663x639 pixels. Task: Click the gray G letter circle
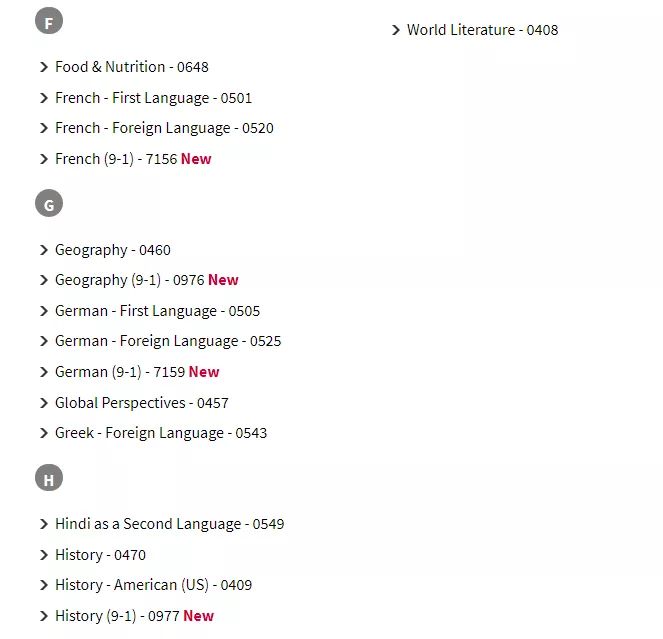49,203
